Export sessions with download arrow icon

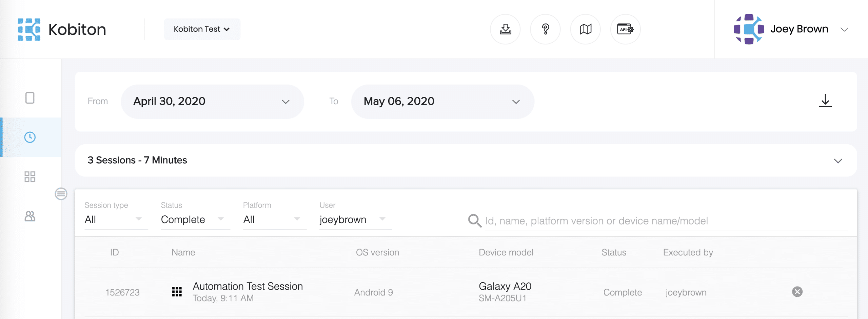(825, 101)
